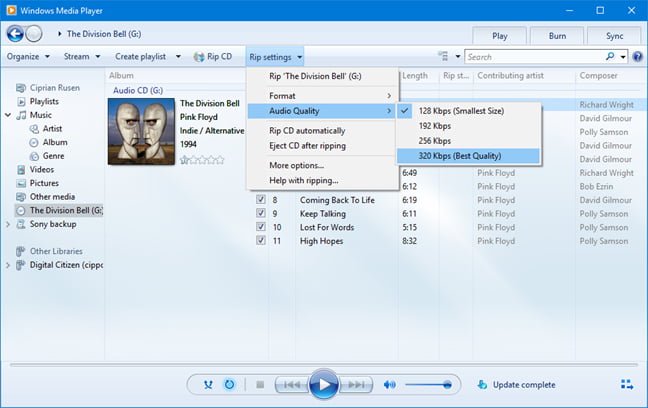Open More options...
The height and width of the screenshot is (408, 648).
[x=322, y=165]
